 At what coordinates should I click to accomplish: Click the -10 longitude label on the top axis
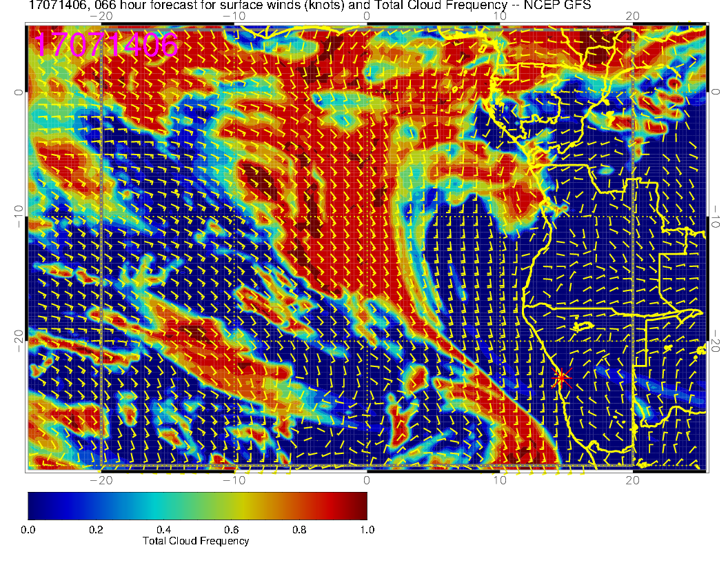pos(234,15)
